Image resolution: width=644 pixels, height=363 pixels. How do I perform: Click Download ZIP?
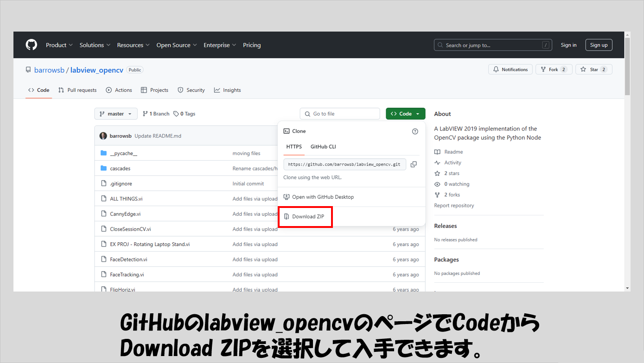pyautogui.click(x=305, y=217)
